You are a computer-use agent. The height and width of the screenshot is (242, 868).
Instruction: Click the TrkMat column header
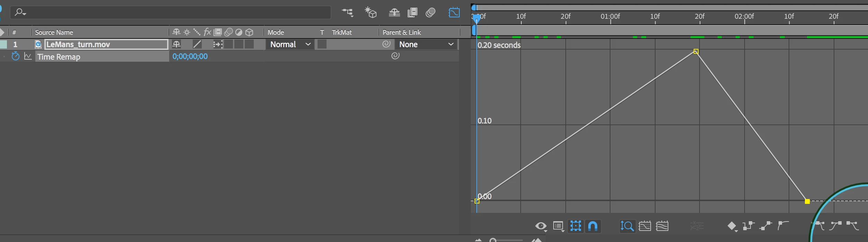pos(341,32)
